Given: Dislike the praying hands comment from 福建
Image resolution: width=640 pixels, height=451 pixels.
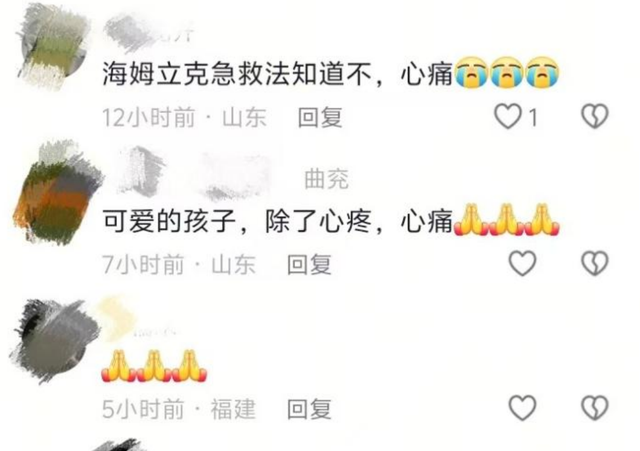Looking at the screenshot, I should pyautogui.click(x=595, y=407).
